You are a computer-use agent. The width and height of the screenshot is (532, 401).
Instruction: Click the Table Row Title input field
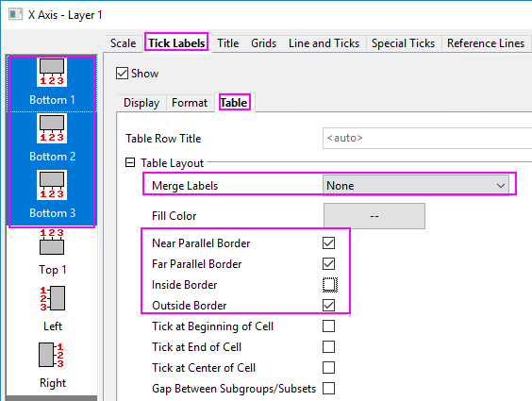pos(427,138)
